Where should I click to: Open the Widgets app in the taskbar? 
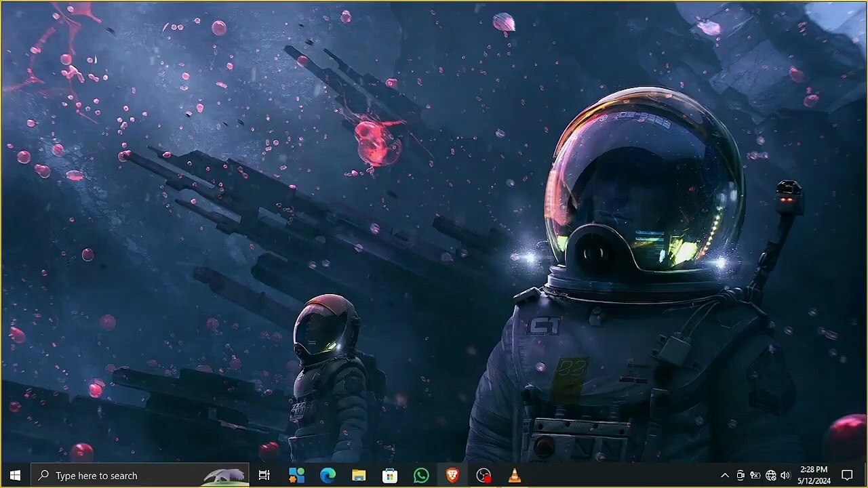coord(296,475)
